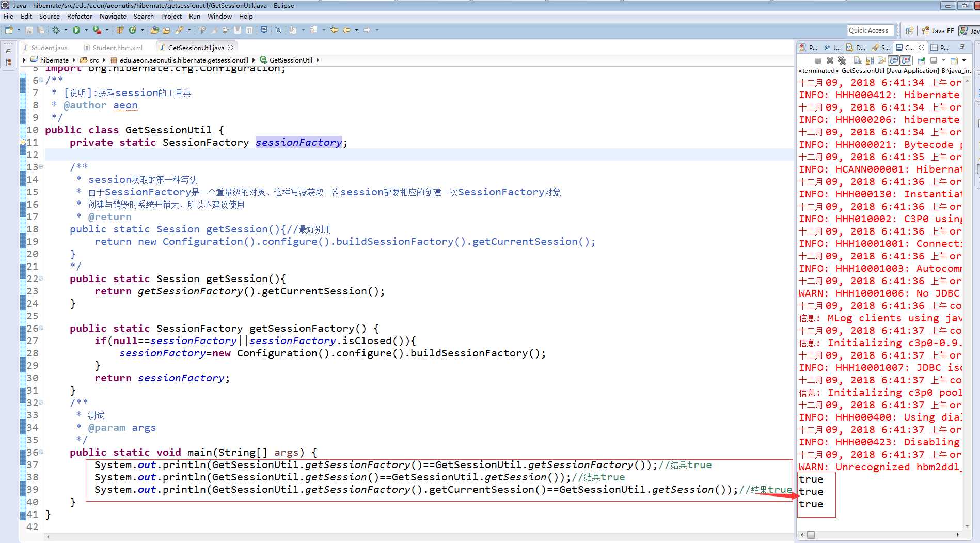Click the Open Console new view icon

[954, 60]
